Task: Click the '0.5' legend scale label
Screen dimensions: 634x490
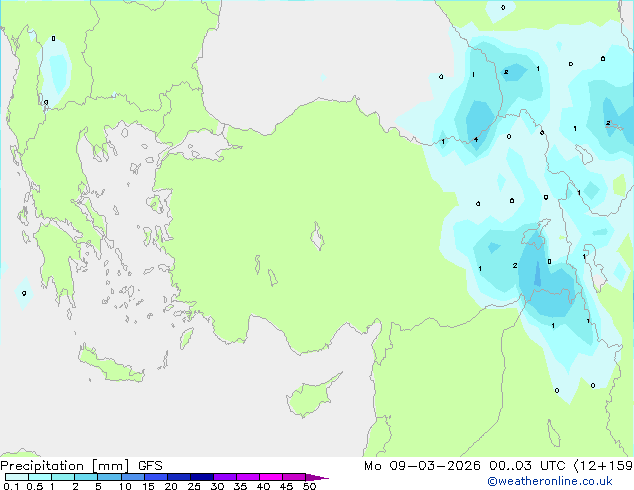Action: (x=35, y=486)
